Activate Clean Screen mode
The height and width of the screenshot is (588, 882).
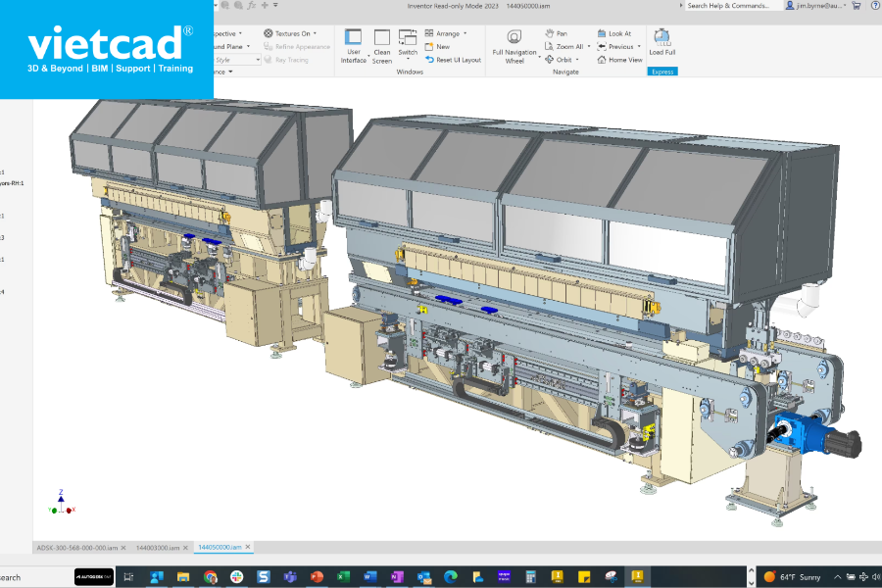(x=382, y=46)
